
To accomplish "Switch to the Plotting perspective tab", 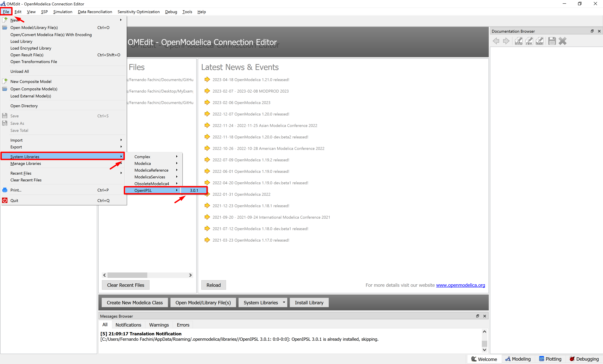I will click(550, 359).
